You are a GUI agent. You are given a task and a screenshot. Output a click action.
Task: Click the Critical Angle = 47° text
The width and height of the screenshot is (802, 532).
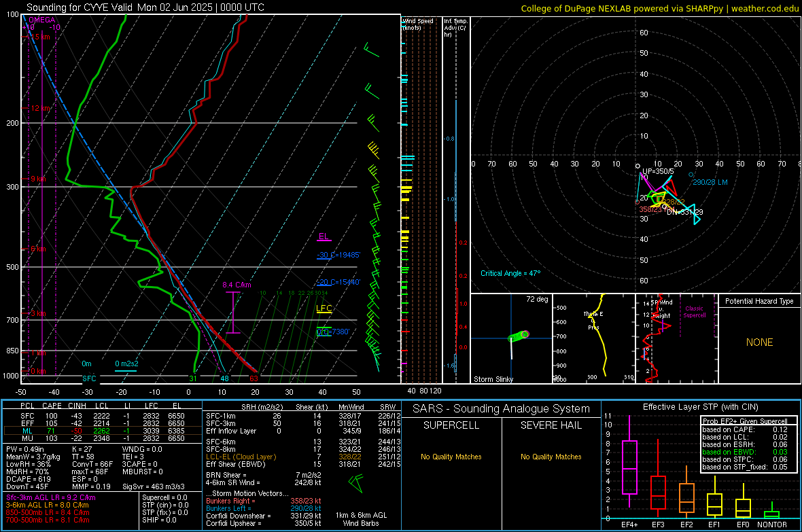510,273
